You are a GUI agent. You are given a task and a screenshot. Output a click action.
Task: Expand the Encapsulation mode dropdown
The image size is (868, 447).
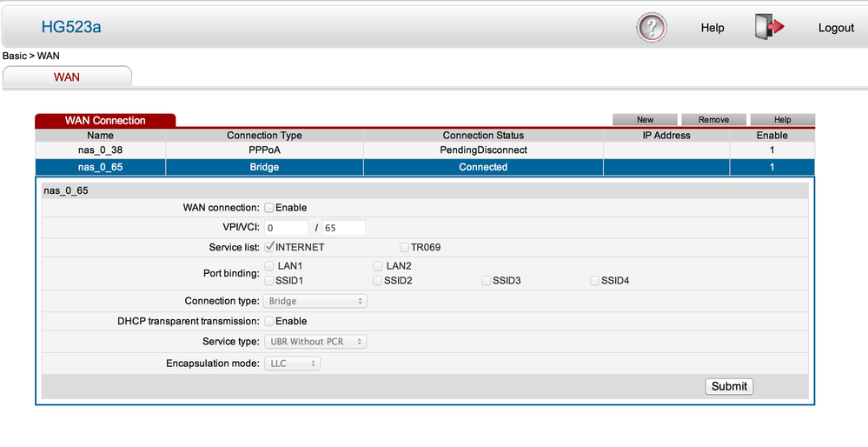293,364
